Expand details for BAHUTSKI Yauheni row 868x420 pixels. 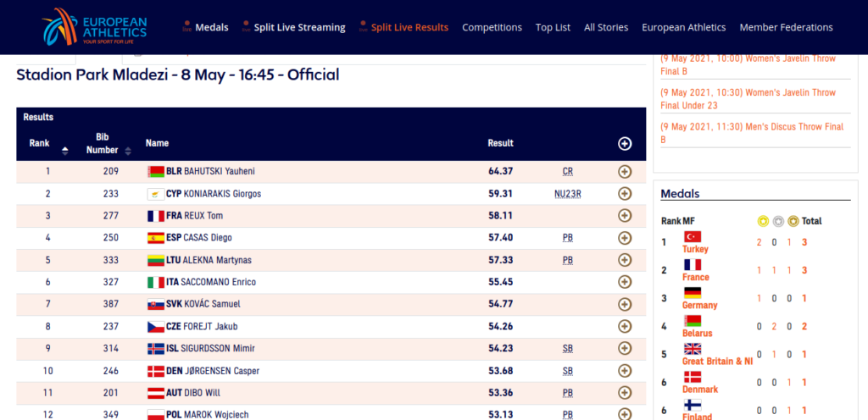point(625,172)
